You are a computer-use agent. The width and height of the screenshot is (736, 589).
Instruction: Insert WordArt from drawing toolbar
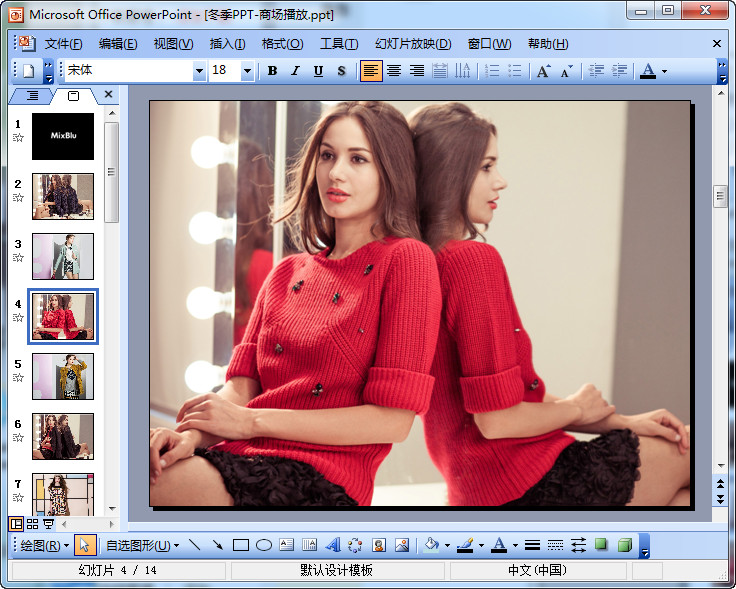[332, 545]
